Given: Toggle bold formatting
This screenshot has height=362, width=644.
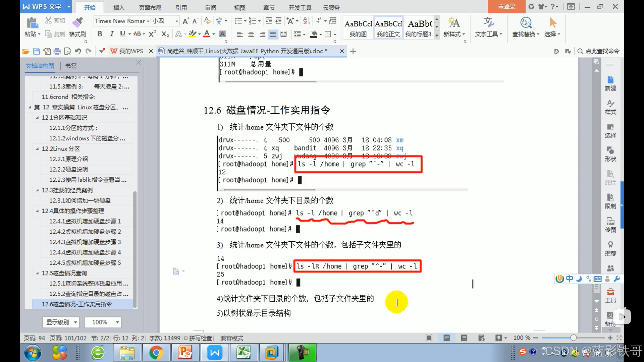Looking at the screenshot, I should coord(100,34).
